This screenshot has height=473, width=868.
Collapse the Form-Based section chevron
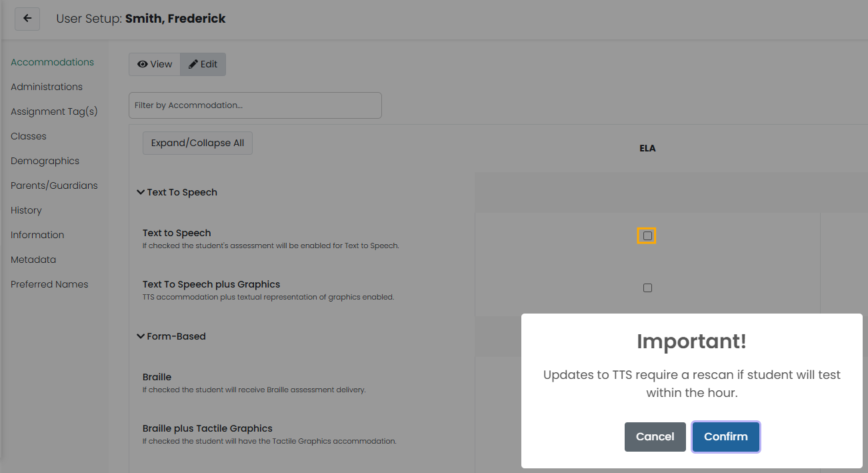tap(141, 336)
